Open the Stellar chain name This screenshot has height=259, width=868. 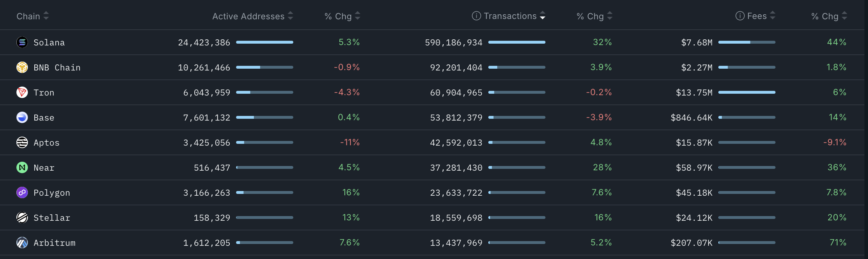52,218
